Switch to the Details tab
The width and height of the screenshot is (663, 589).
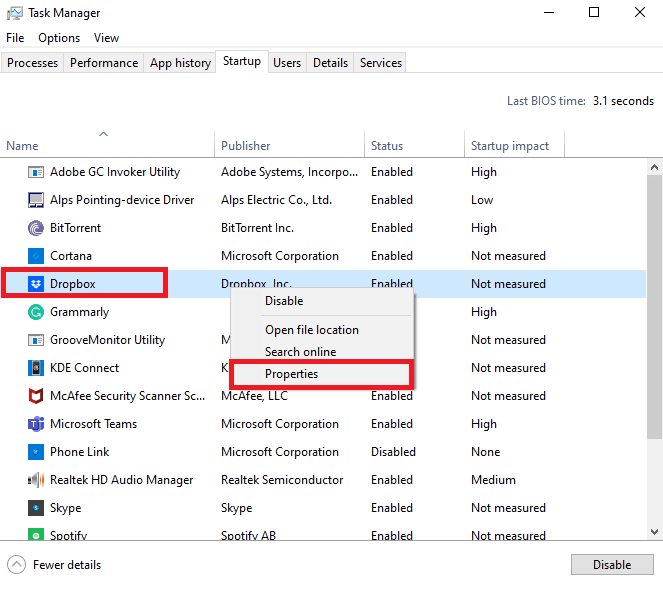[x=330, y=63]
